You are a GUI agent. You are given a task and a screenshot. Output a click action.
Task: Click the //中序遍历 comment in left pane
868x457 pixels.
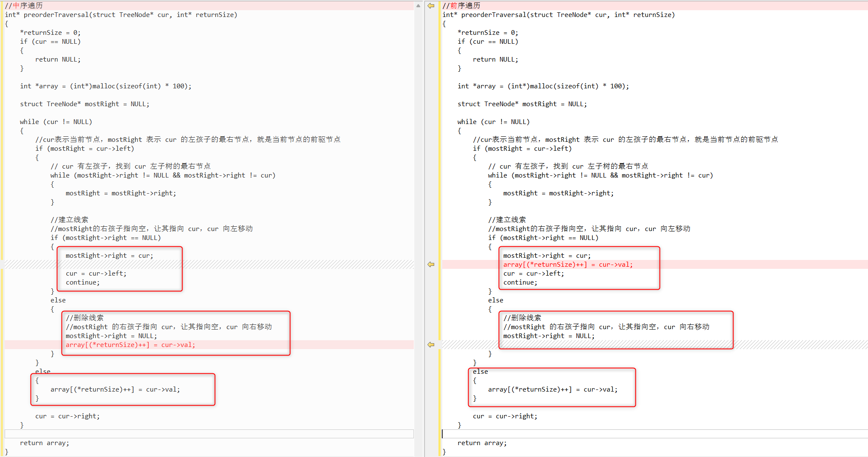[x=24, y=6]
